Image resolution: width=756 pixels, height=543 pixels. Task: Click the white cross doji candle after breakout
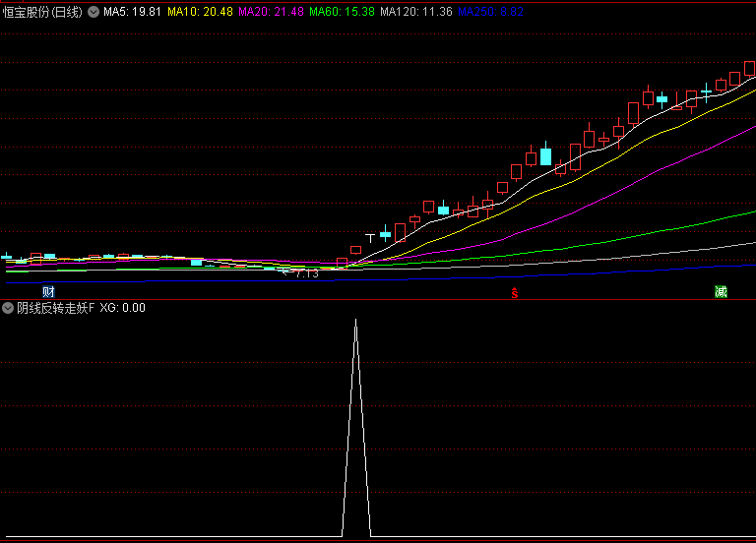[x=371, y=236]
